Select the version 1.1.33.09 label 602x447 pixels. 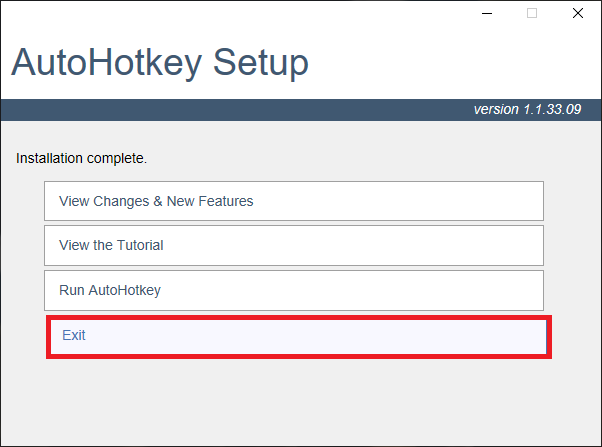(527, 109)
